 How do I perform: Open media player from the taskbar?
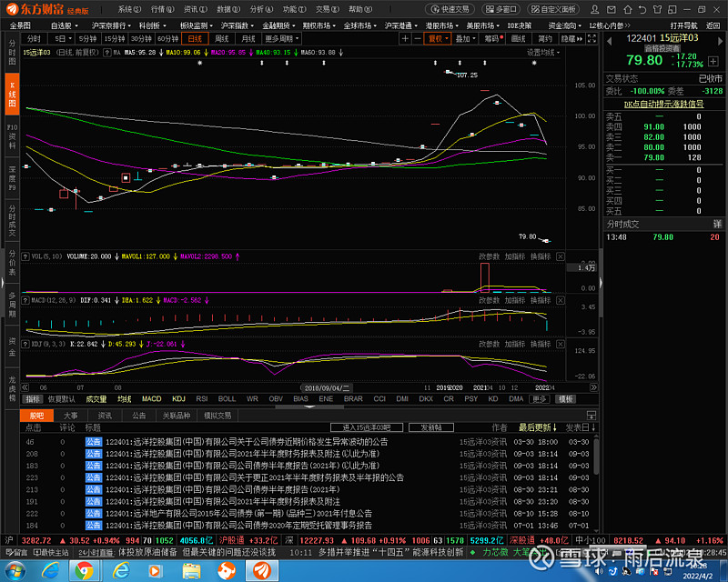coord(155,571)
